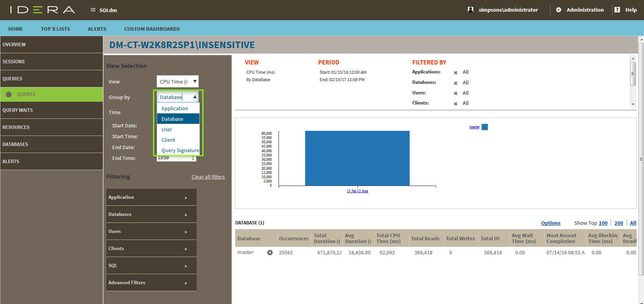Click the master database cell
Screen dimensions: 644x304
point(246,252)
